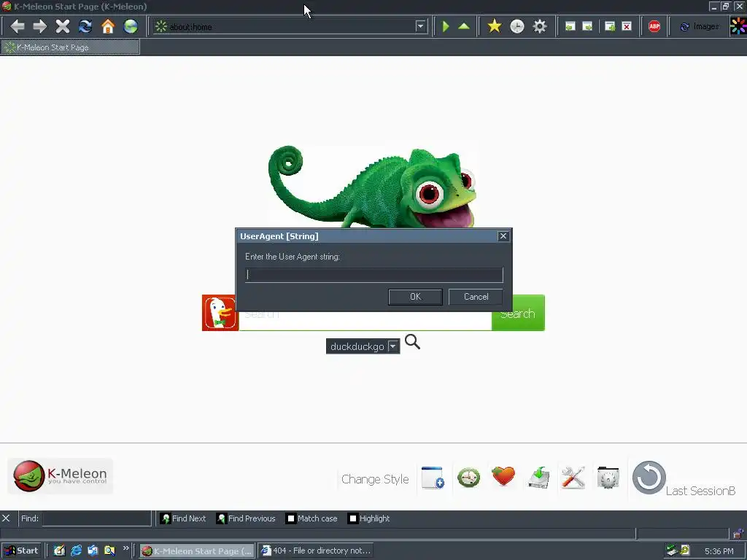Close the UserAgent [String] dialog
The image size is (747, 560).
coord(503,236)
